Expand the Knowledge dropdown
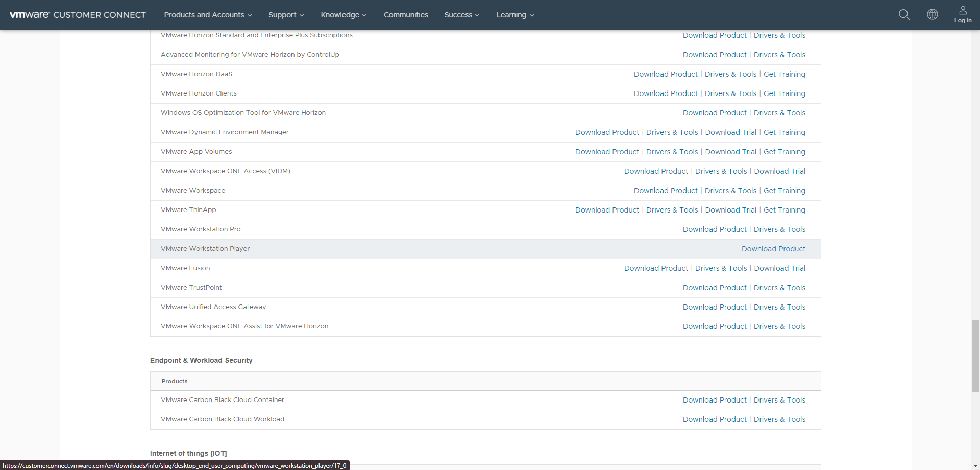Image resolution: width=980 pixels, height=470 pixels. (x=343, y=15)
